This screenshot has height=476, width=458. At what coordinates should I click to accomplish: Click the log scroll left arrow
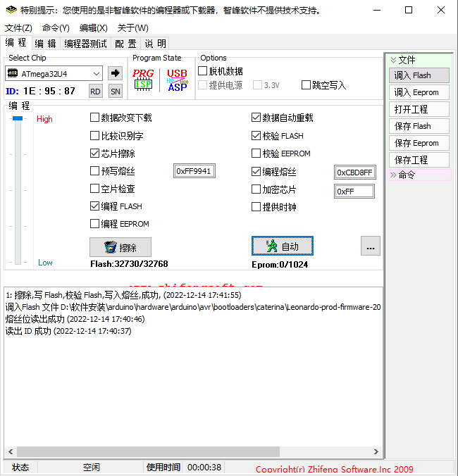11,451
